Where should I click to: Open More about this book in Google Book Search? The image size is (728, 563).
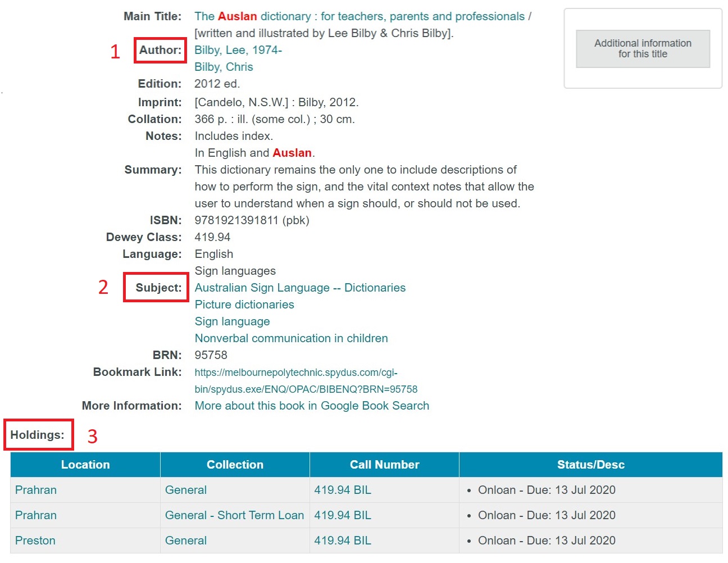click(312, 406)
